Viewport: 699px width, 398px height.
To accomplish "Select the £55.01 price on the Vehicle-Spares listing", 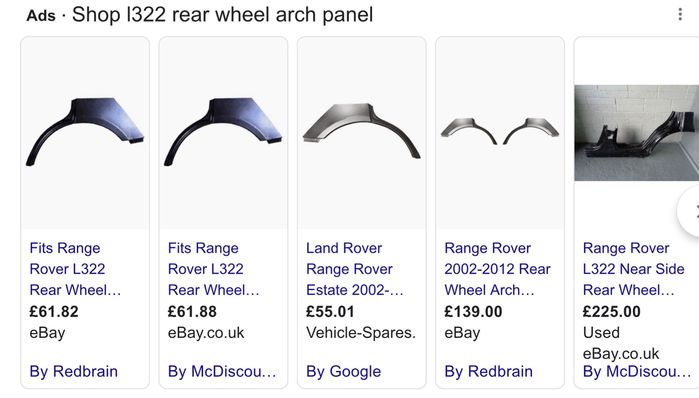I will [330, 312].
